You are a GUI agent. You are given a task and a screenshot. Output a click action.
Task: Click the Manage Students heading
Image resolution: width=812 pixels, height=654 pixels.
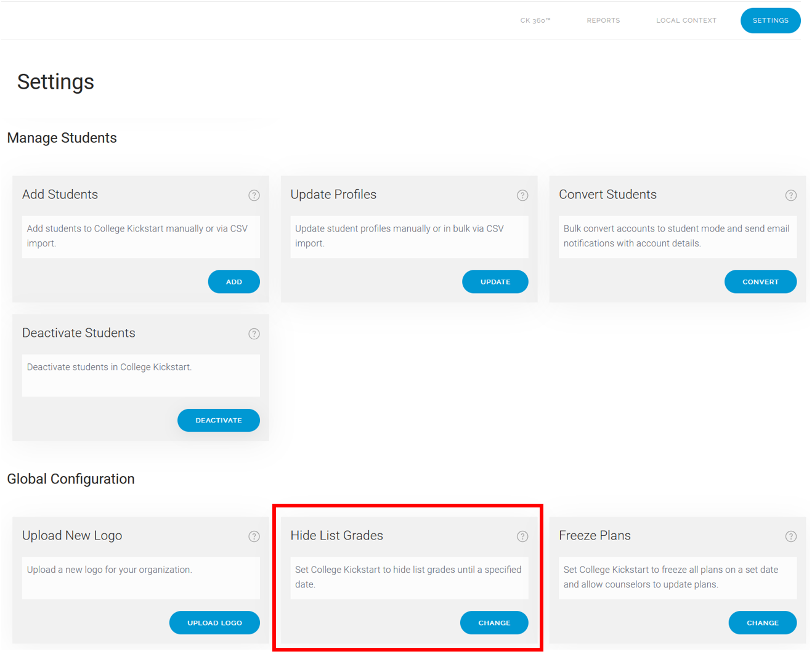pos(62,138)
